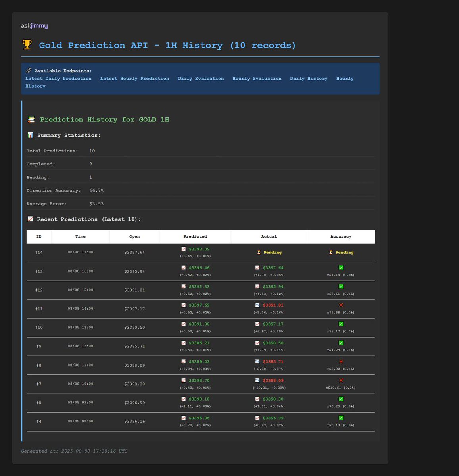Image resolution: width=459 pixels, height=476 pixels.
Task: Click the Open column header
Action: pyautogui.click(x=134, y=236)
